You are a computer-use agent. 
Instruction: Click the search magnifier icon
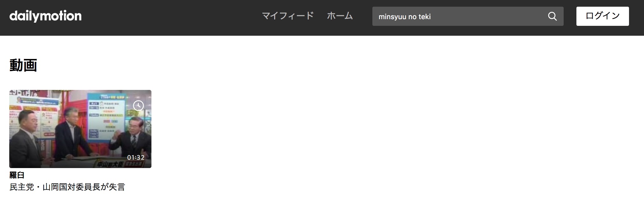[x=552, y=16]
